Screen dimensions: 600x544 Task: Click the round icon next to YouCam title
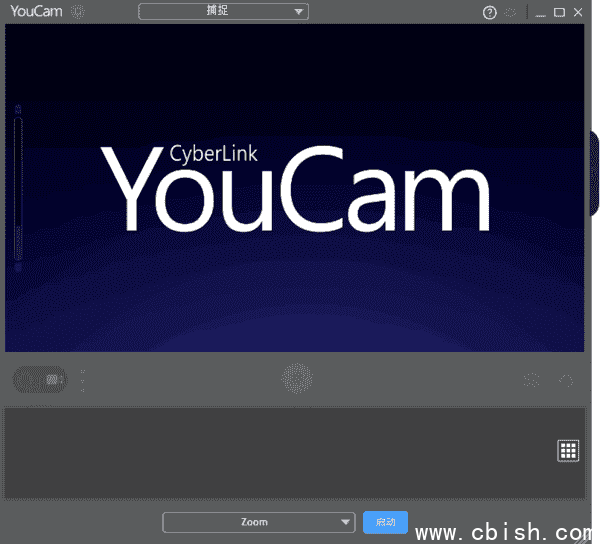click(78, 12)
